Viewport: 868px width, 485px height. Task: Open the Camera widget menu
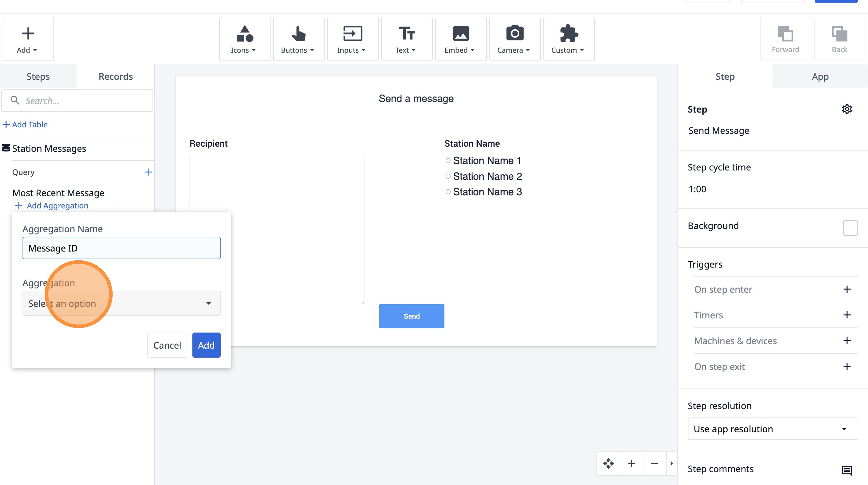(x=514, y=39)
